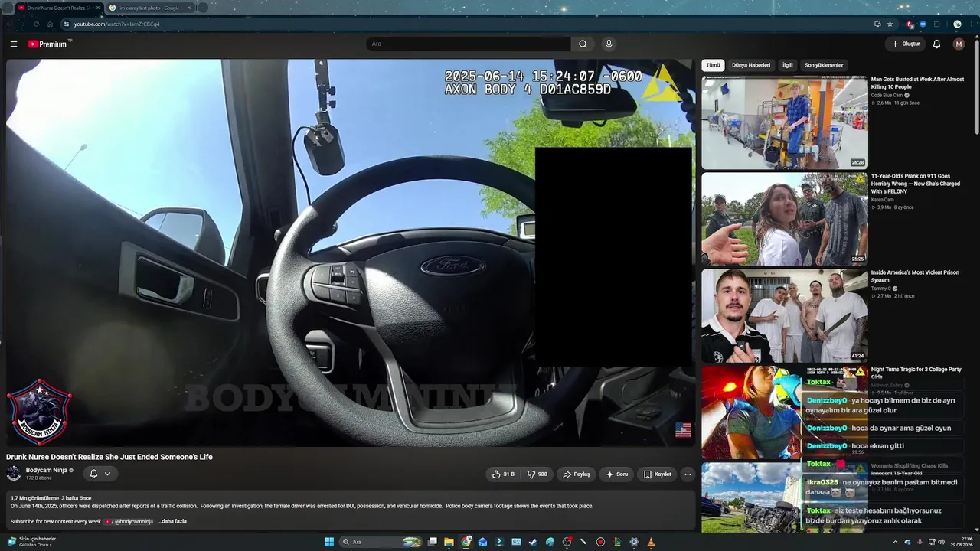
Task: Open Task View from taskbar
Action: (x=432, y=542)
